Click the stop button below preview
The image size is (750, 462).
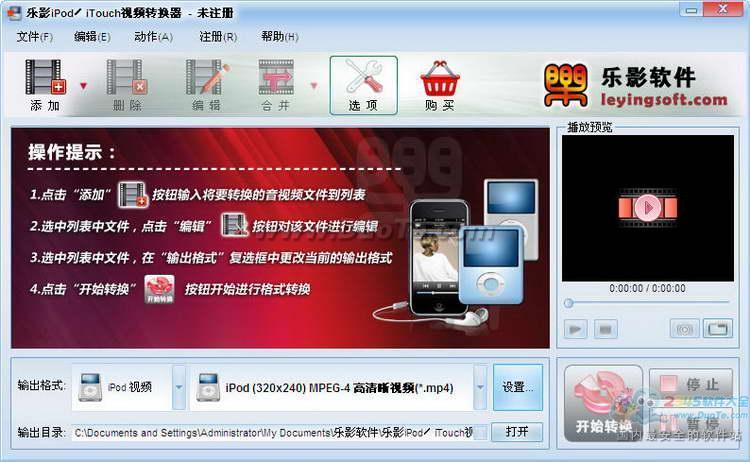click(x=606, y=329)
